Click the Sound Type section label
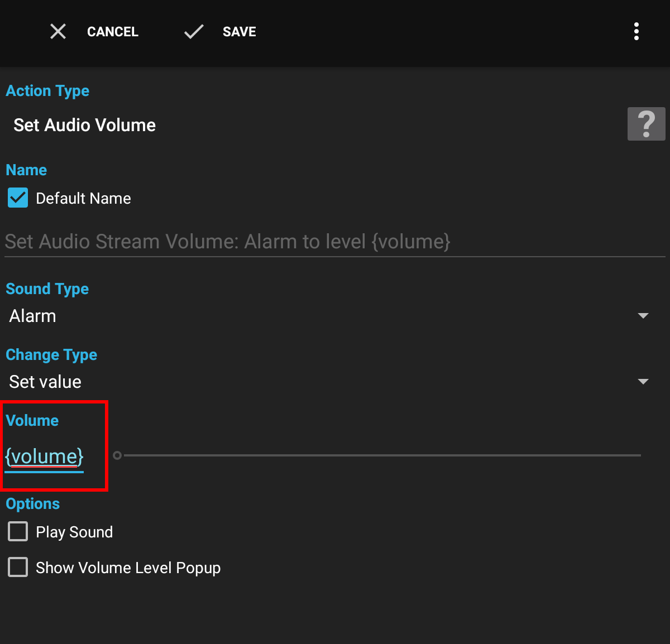This screenshot has height=644, width=670. 47,289
